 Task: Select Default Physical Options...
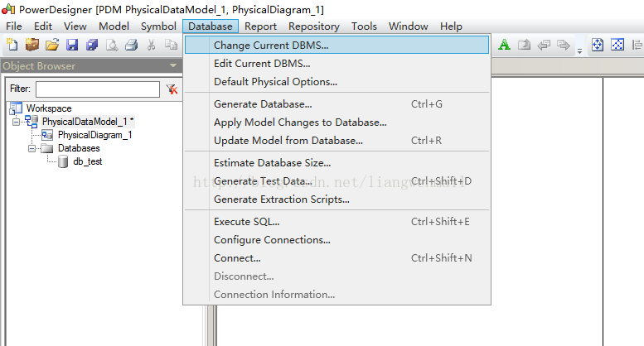pyautogui.click(x=337, y=82)
